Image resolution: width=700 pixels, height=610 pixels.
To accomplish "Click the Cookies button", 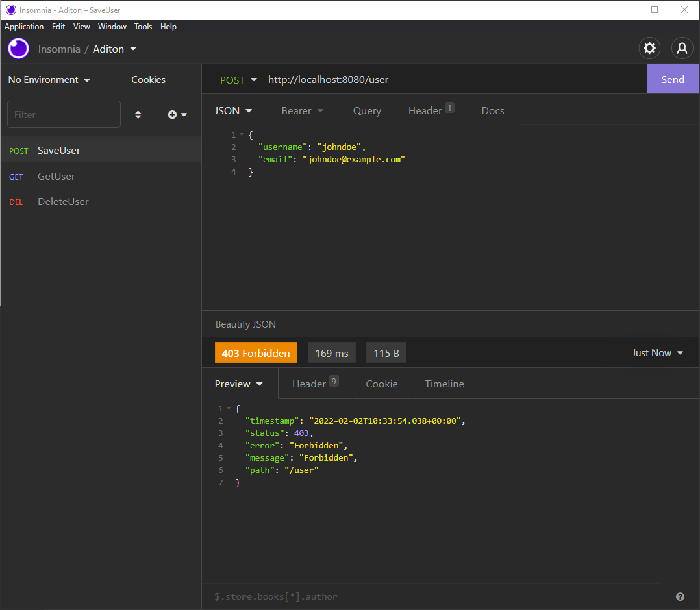I will click(x=148, y=80).
